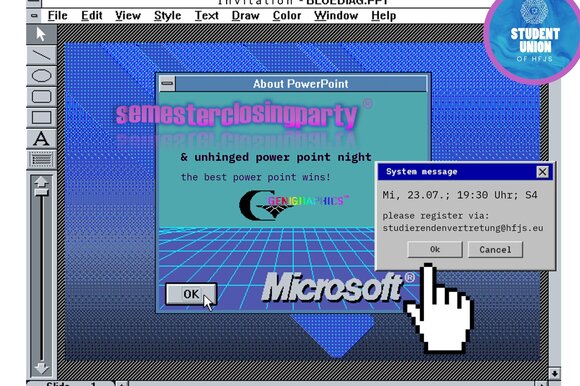Image resolution: width=580 pixels, height=386 pixels.
Task: Close the System message dialog
Action: [x=542, y=172]
